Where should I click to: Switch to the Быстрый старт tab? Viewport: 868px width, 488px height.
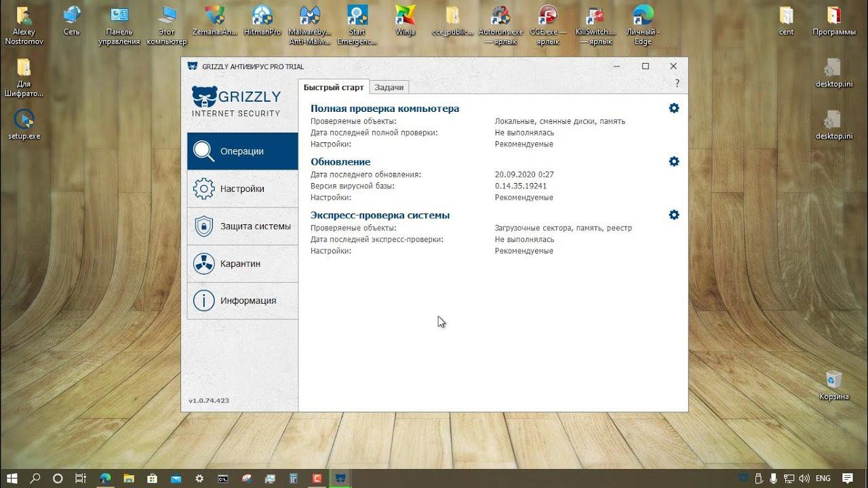coord(334,87)
